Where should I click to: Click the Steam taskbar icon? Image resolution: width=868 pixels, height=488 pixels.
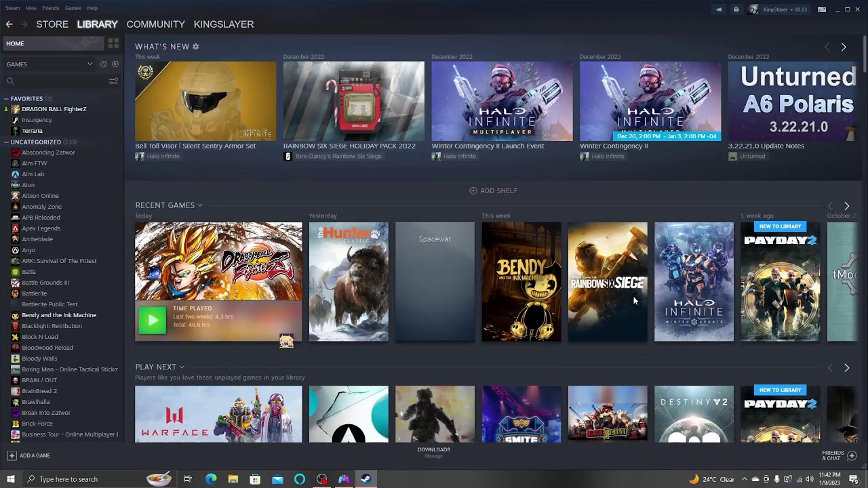pos(366,479)
